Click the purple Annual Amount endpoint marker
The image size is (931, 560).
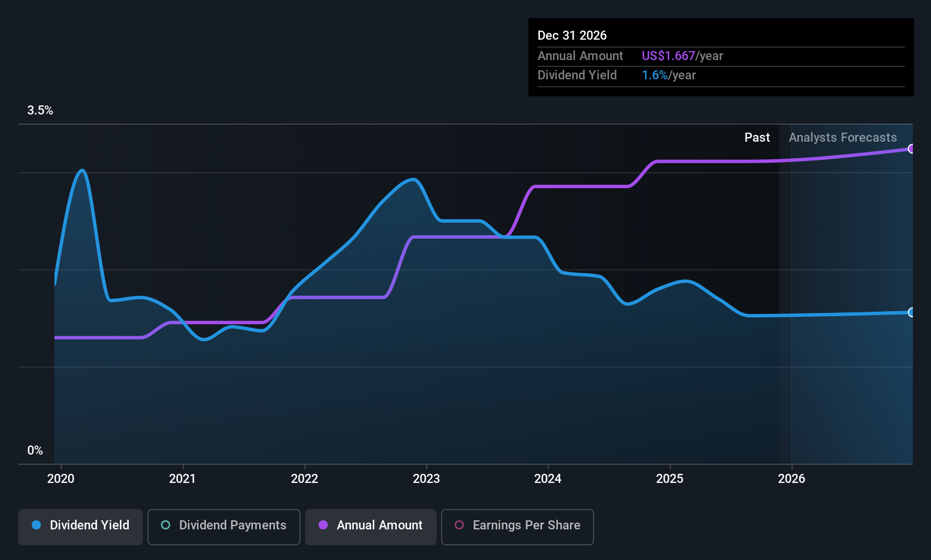coord(911,149)
